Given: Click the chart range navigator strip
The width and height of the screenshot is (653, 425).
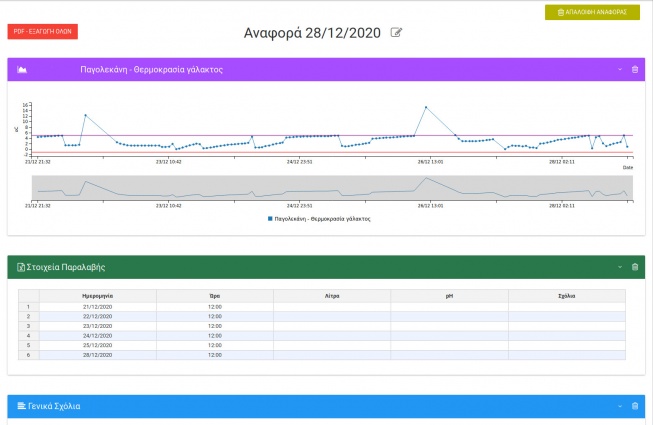Looking at the screenshot, I should pos(330,188).
